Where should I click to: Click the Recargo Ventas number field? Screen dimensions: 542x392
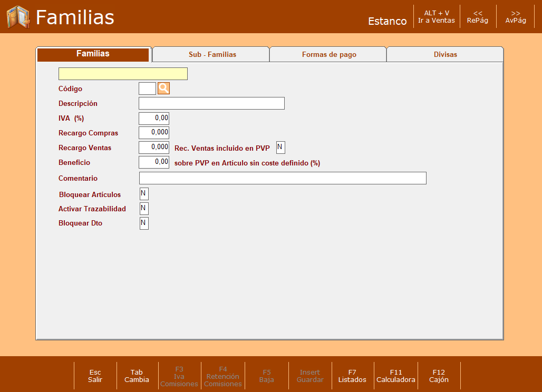tap(154, 148)
